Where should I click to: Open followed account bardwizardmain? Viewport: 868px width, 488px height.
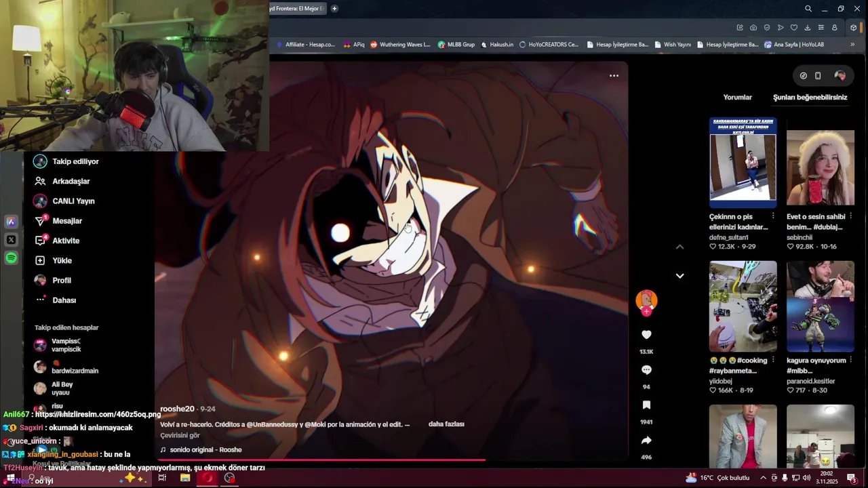pos(66,367)
